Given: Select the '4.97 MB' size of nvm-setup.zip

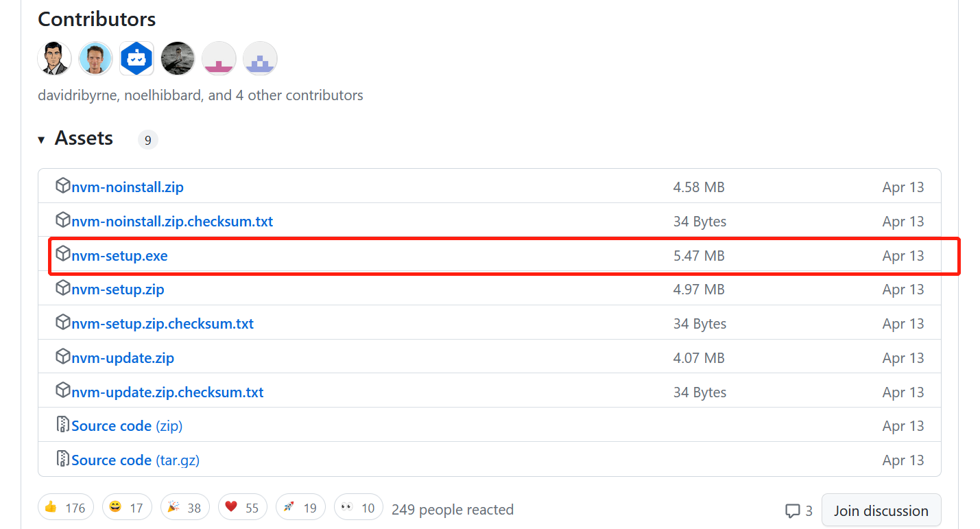Looking at the screenshot, I should coord(699,290).
